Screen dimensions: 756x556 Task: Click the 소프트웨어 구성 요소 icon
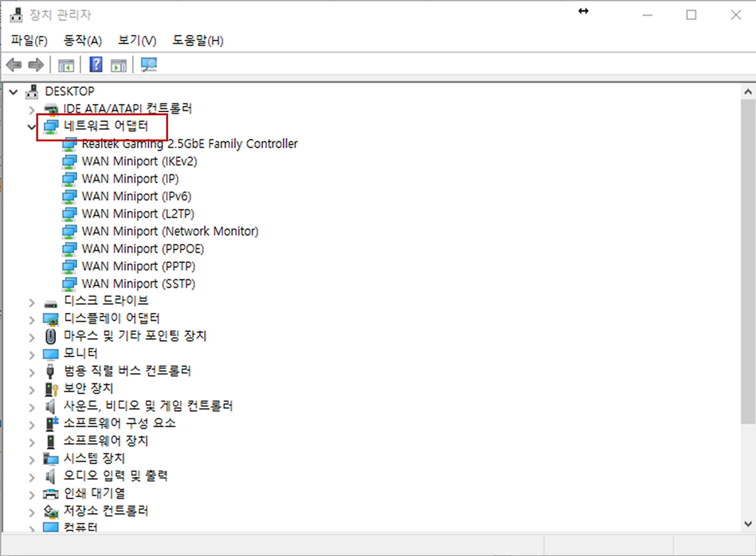(52, 423)
